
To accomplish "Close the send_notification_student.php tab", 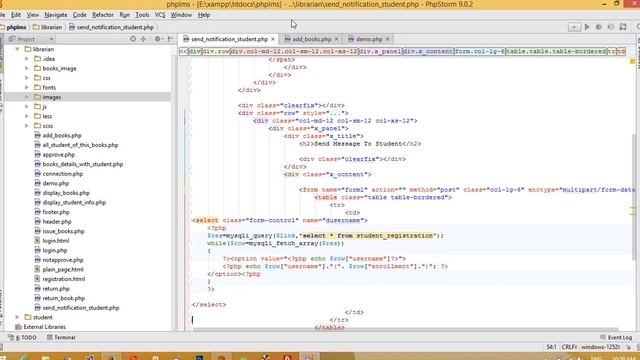I will [x=273, y=39].
